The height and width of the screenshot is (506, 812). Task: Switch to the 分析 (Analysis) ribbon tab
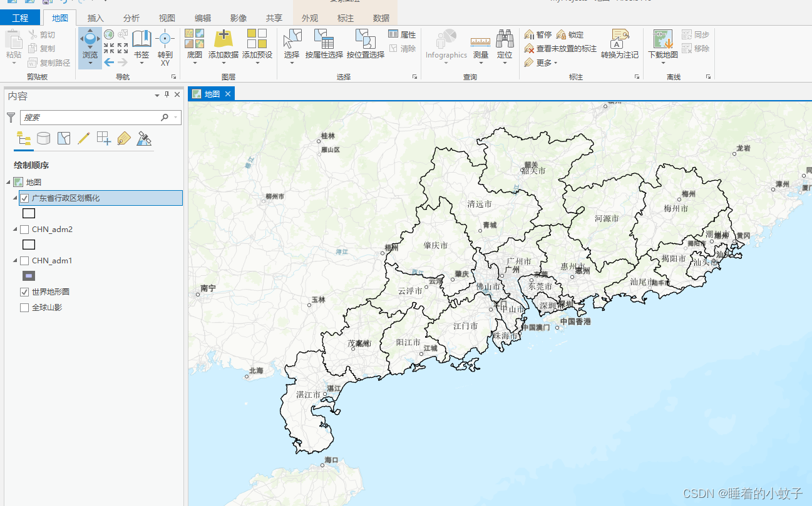(131, 18)
